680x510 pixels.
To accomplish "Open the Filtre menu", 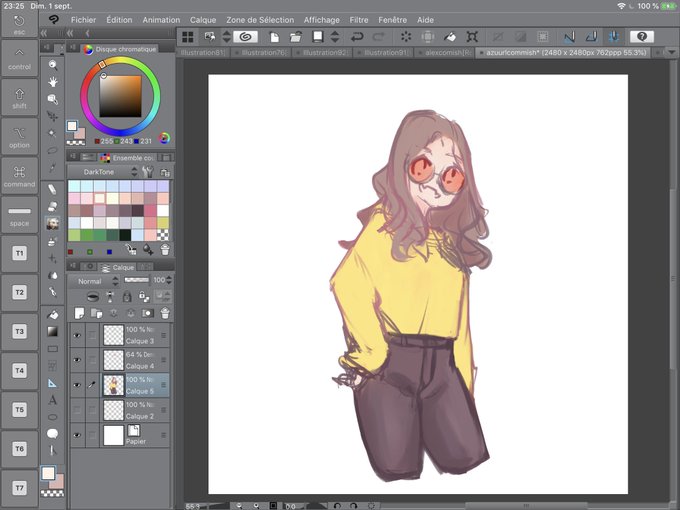I will tap(359, 20).
